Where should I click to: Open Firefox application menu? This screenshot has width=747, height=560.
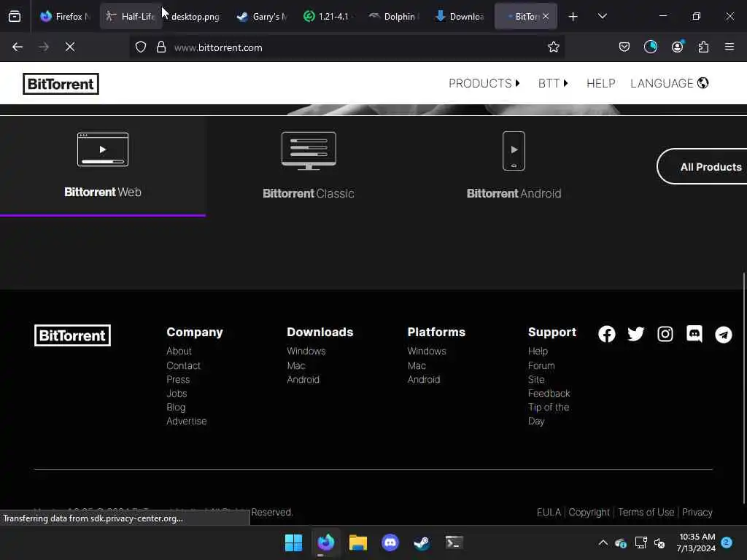click(x=729, y=47)
